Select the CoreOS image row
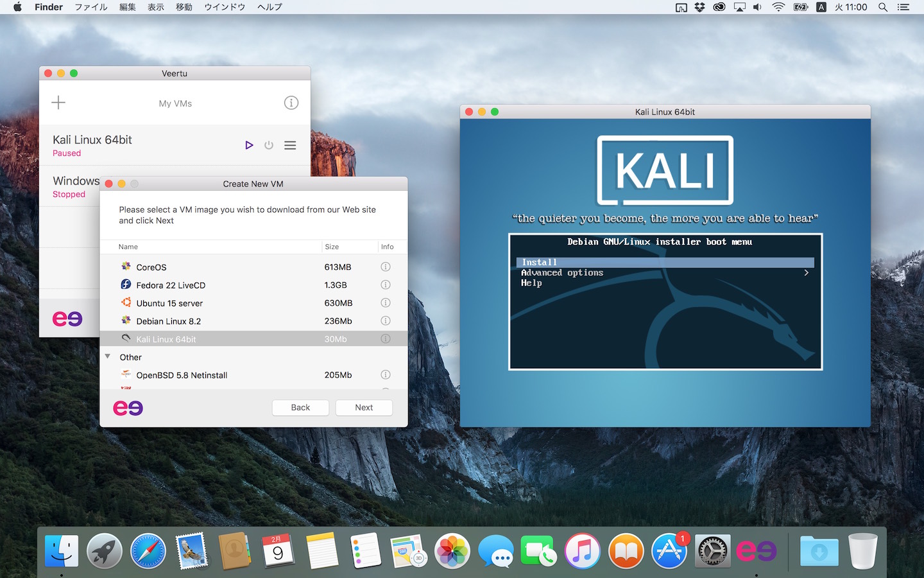 tap(253, 267)
